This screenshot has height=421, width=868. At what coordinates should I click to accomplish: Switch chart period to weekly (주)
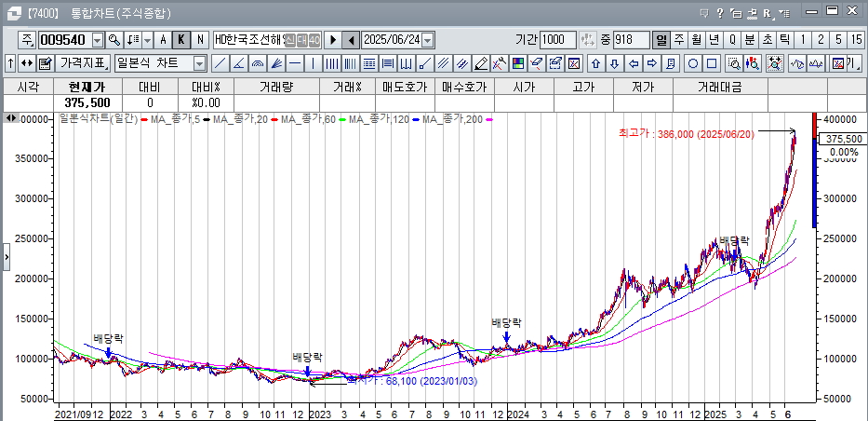679,40
